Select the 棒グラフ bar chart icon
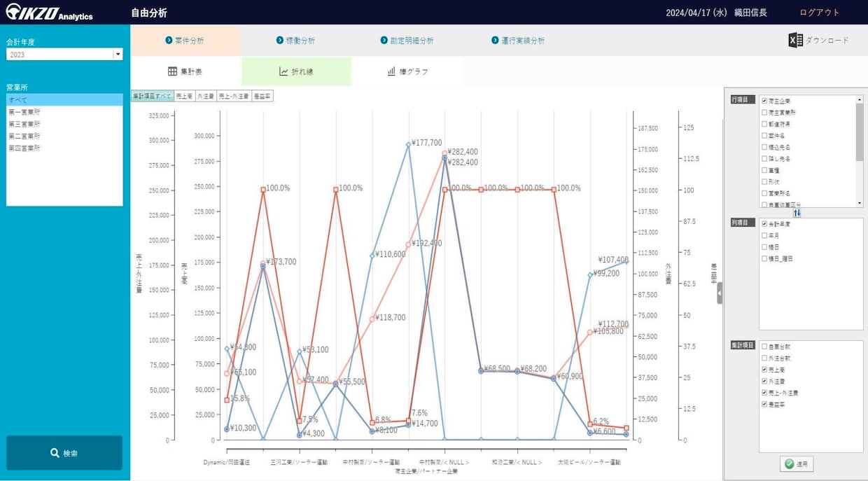 tap(391, 71)
